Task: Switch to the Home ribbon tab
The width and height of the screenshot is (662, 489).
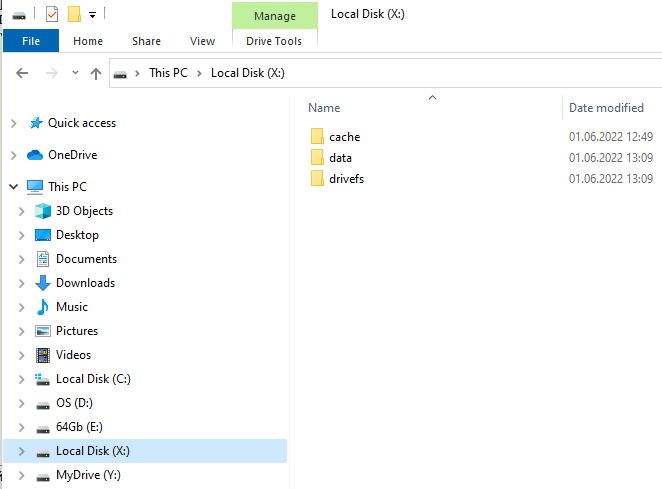Action: click(88, 41)
